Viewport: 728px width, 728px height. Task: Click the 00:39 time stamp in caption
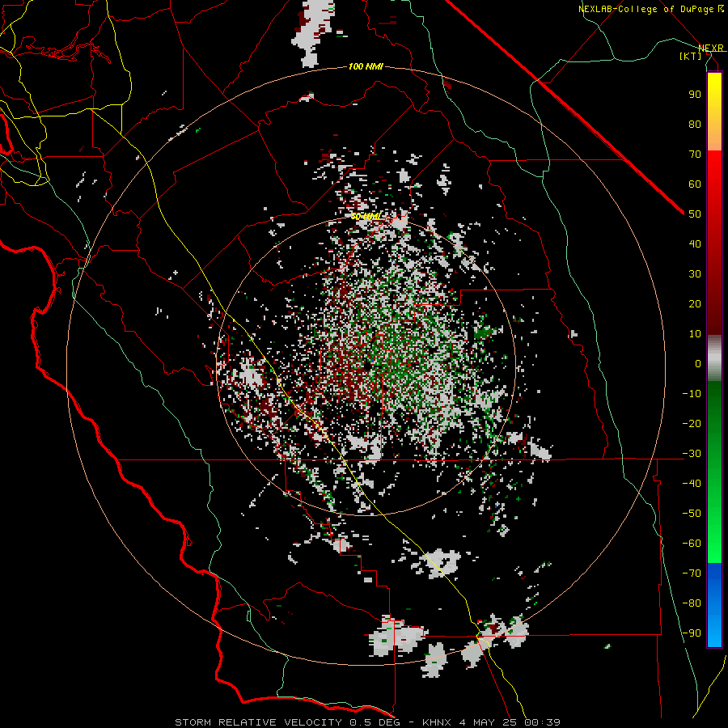coord(542,722)
